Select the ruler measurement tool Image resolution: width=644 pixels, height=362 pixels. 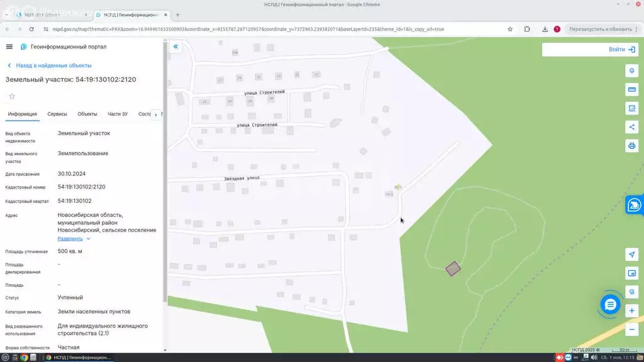point(632,89)
